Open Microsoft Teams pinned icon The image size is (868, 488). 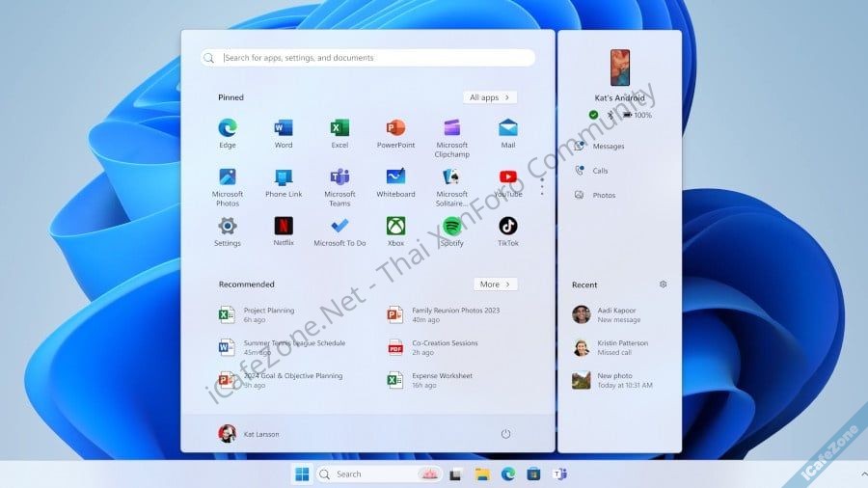[339, 177]
